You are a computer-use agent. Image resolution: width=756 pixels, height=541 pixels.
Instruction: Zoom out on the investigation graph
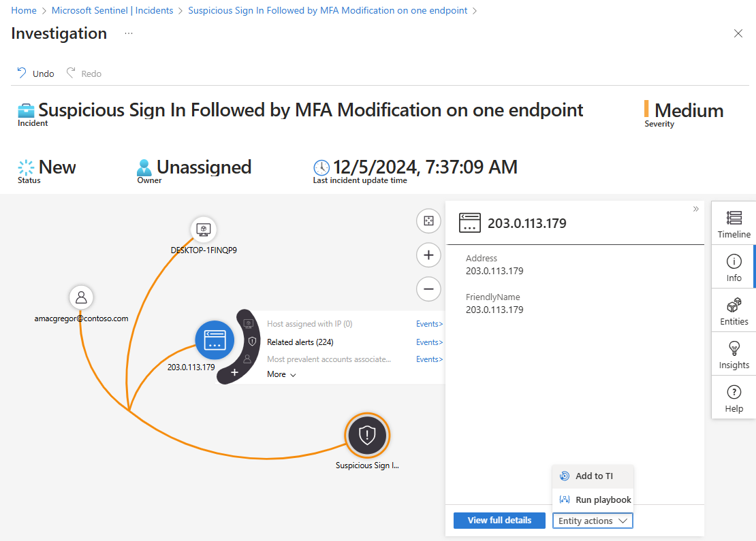(428, 289)
